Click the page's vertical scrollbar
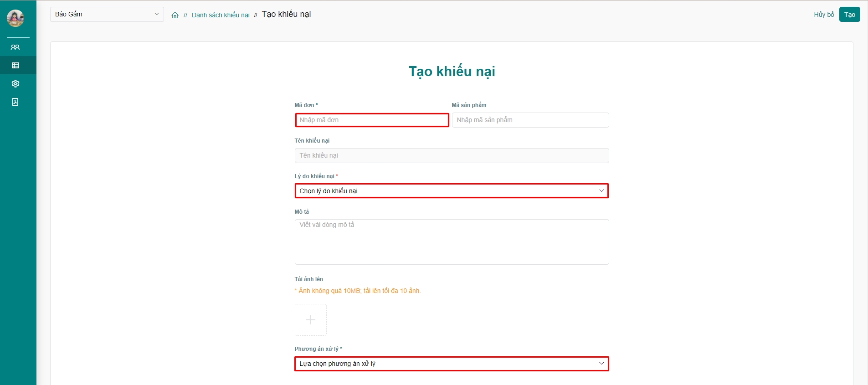Screen dimensions: 868x385 tap(865, 182)
